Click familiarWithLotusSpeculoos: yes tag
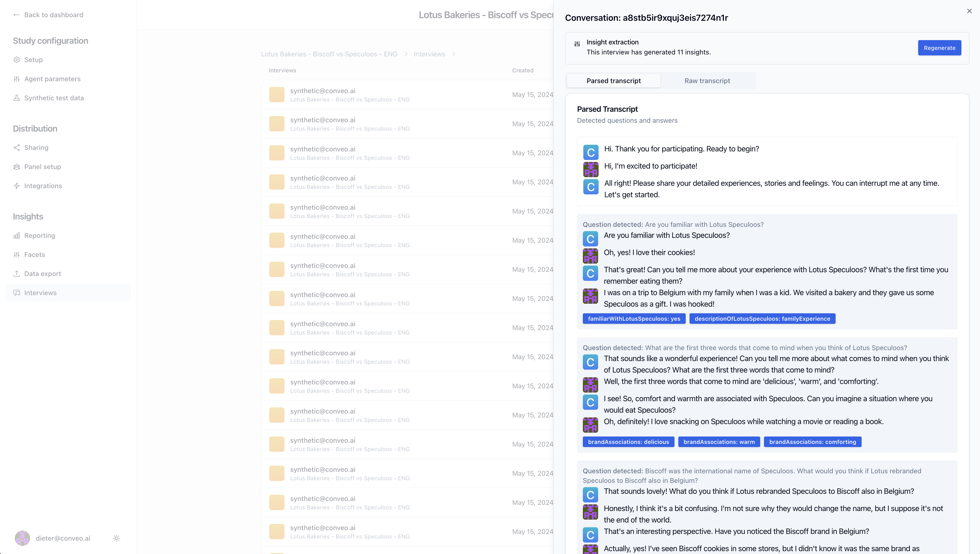980x554 pixels. click(634, 318)
